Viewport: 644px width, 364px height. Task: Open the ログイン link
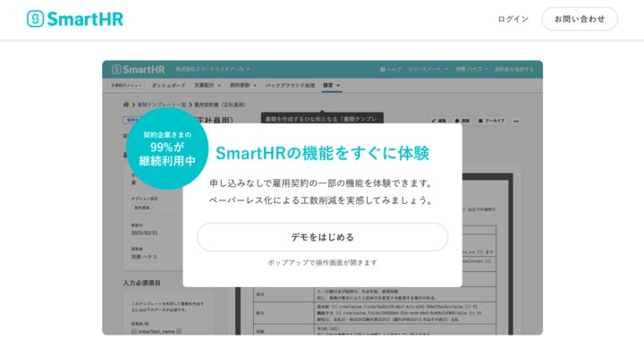pos(513,19)
